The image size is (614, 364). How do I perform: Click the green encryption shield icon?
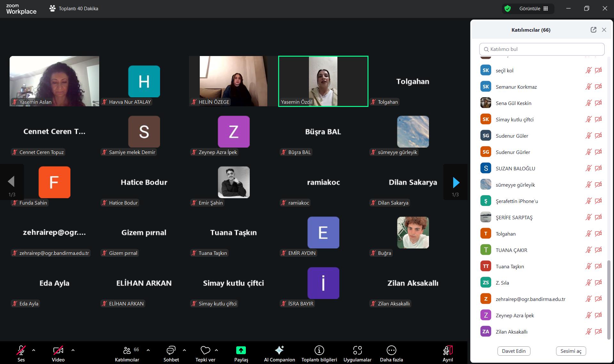pyautogui.click(x=507, y=9)
